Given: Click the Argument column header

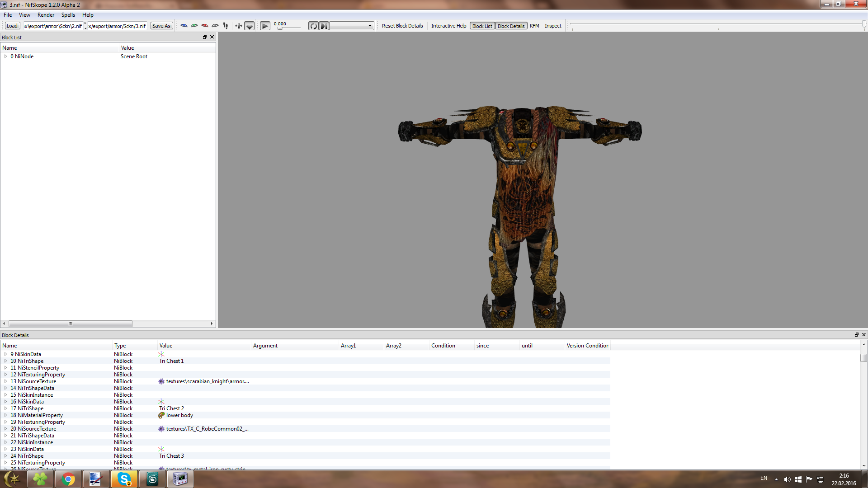Looking at the screenshot, I should tap(295, 346).
